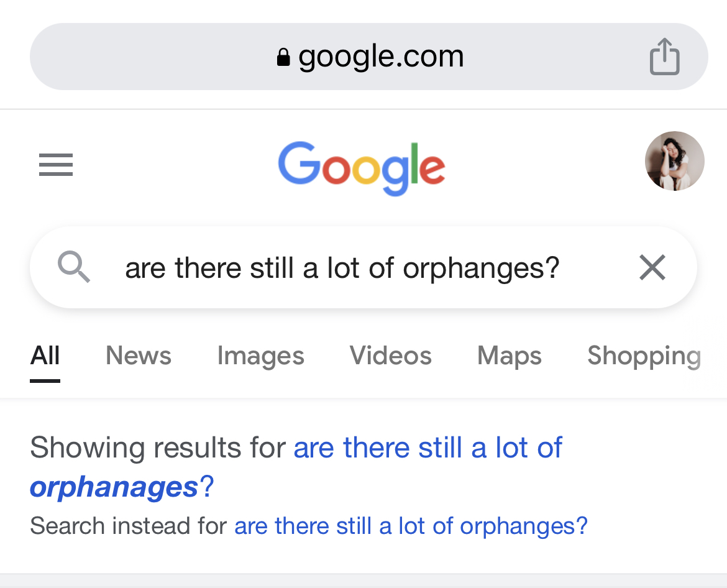Viewport: 727px width, 588px height.
Task: Click the bold italic 'orphanages' word
Action: [114, 487]
